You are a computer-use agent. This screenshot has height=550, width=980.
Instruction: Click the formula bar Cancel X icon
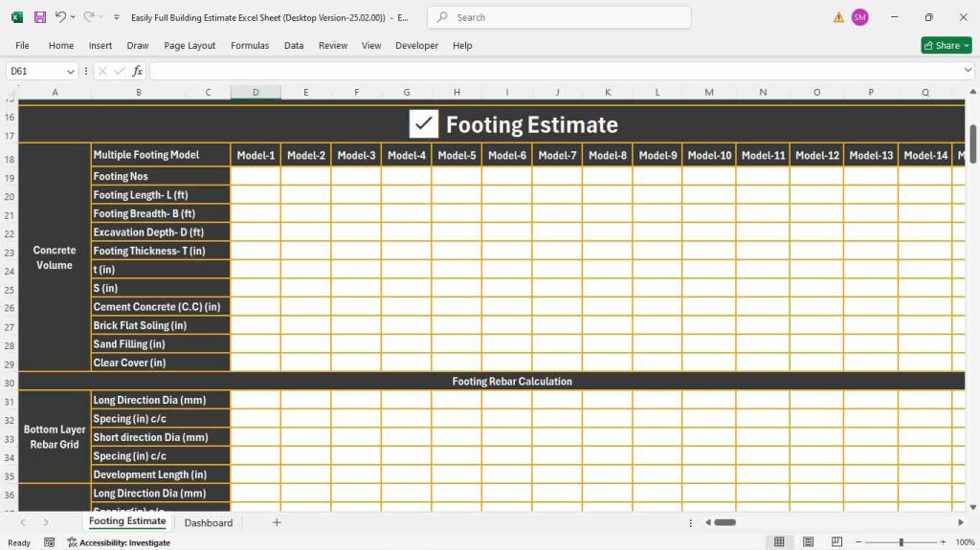[x=102, y=71]
